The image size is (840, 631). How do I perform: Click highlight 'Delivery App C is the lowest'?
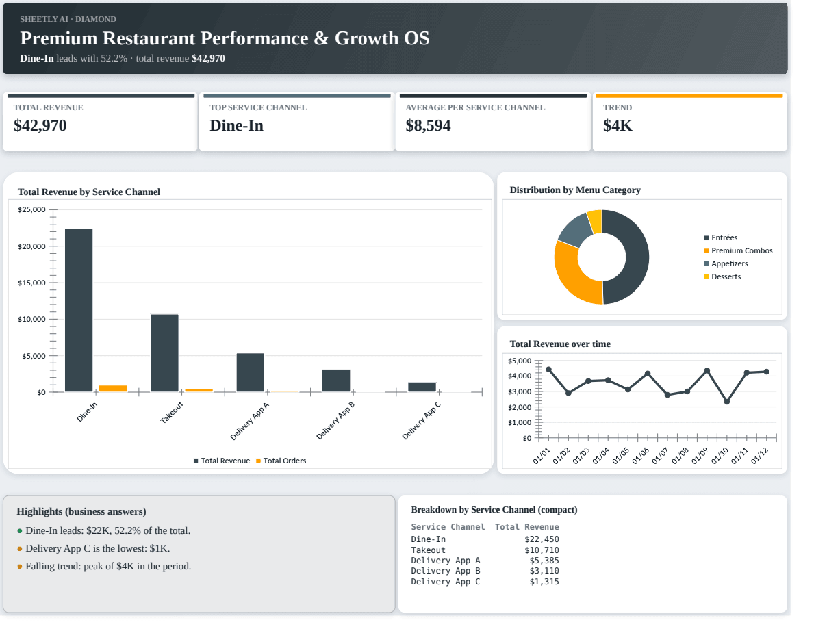pyautogui.click(x=98, y=549)
